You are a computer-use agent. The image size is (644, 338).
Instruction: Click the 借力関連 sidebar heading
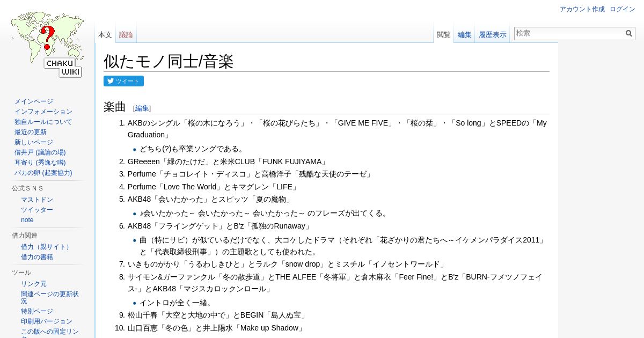click(x=25, y=236)
